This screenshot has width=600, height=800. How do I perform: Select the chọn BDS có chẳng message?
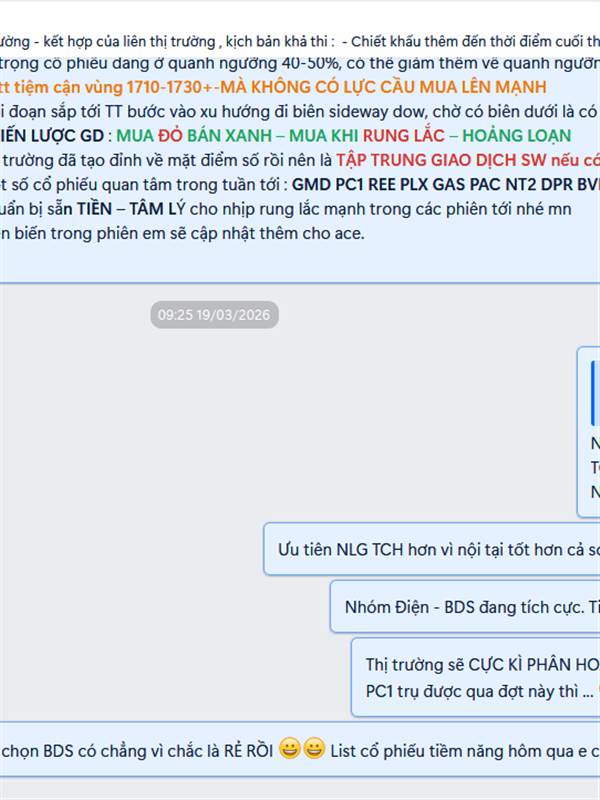pyautogui.click(x=300, y=749)
